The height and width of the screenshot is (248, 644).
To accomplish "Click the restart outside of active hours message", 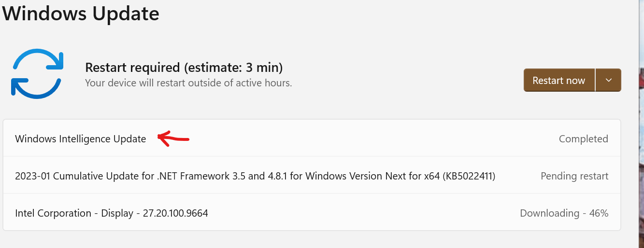I will coord(188,83).
